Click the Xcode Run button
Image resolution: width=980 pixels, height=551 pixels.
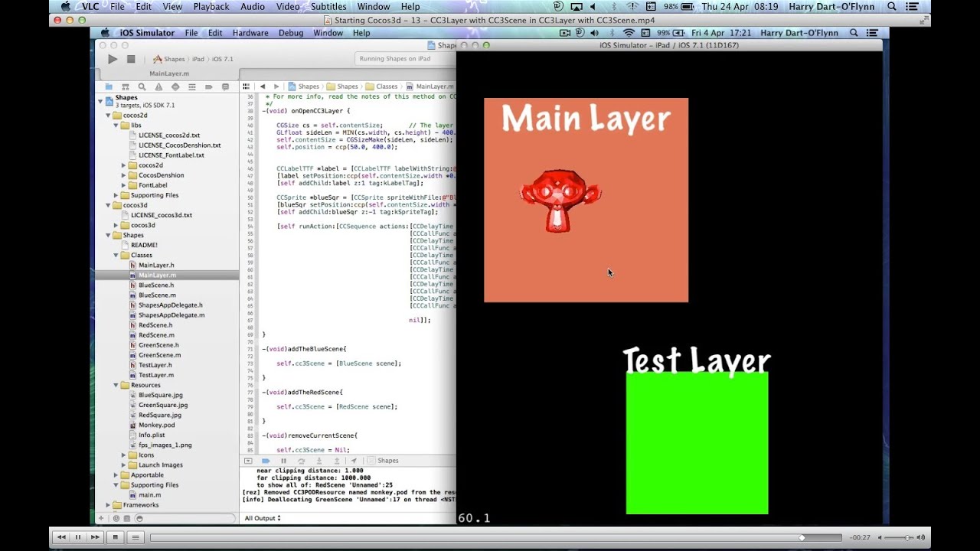(x=113, y=59)
